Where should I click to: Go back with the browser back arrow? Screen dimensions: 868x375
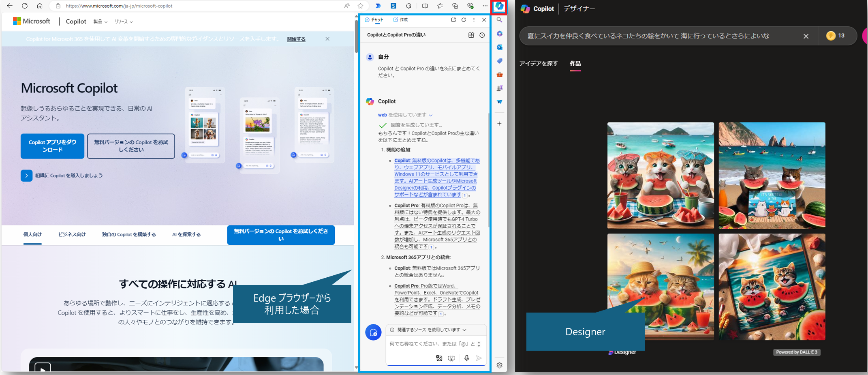coord(10,6)
